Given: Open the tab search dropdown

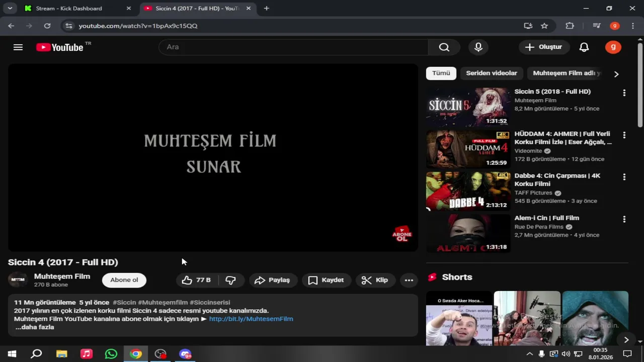Looking at the screenshot, I should (10, 9).
